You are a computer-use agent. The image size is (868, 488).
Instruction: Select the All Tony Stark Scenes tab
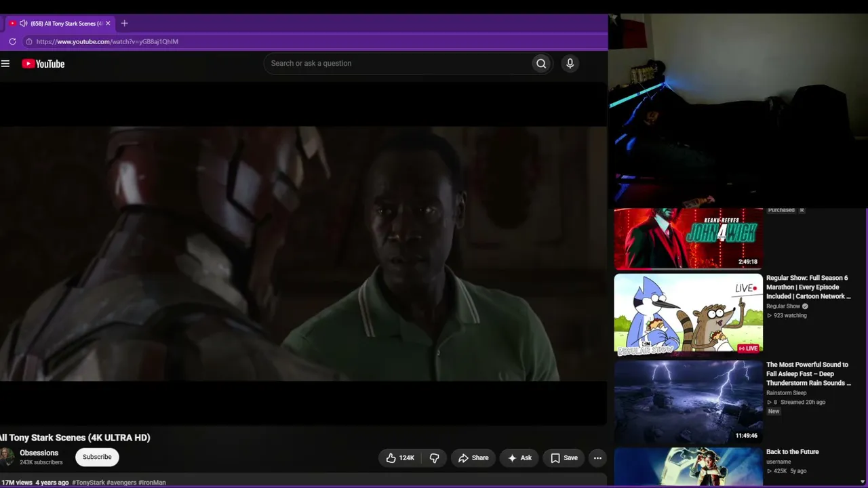tap(60, 23)
